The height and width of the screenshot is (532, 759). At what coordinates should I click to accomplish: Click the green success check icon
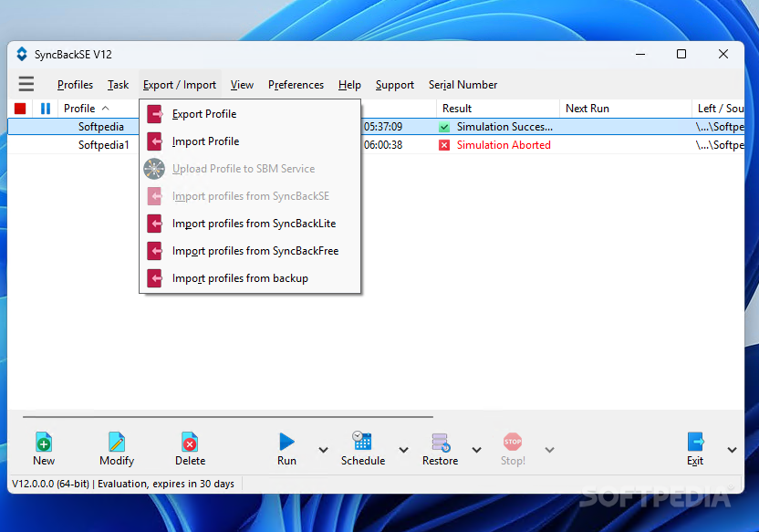click(444, 128)
